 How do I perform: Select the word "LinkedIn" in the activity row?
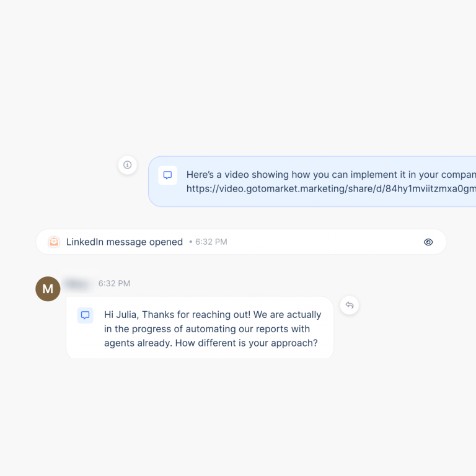[x=84, y=242]
